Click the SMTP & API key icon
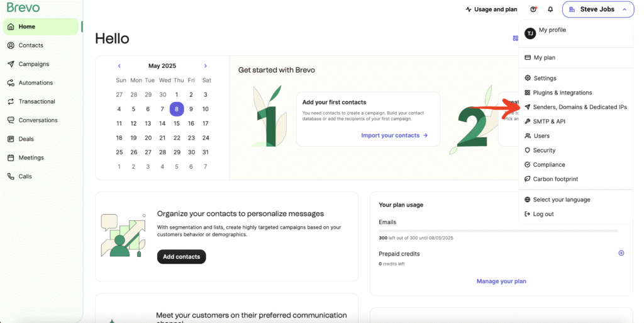 (x=528, y=122)
